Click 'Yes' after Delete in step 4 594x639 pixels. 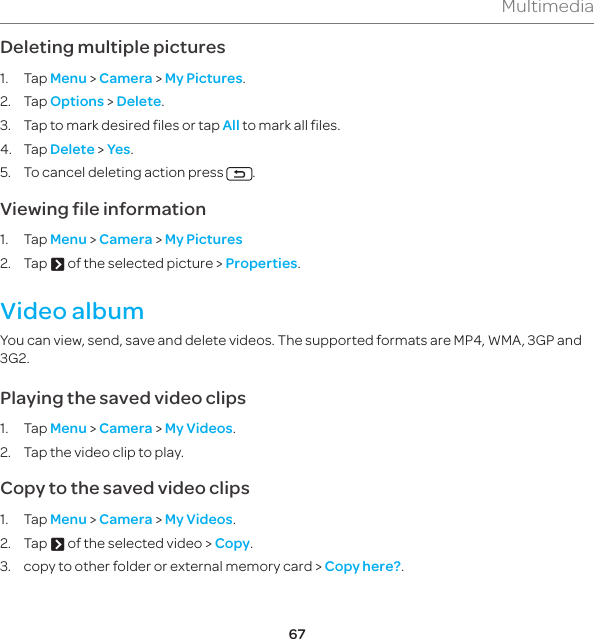(x=119, y=150)
